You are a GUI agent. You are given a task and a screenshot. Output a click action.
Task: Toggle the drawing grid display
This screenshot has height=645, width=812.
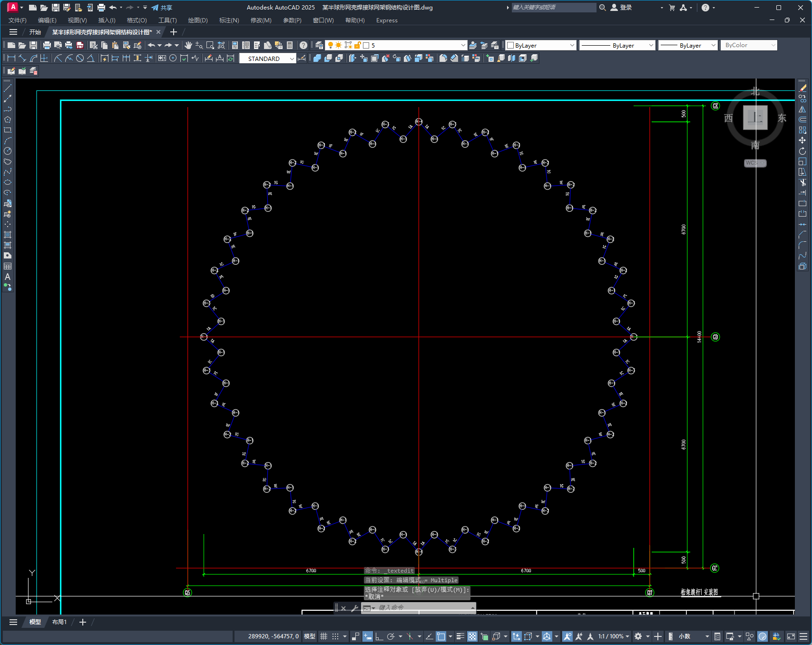pyautogui.click(x=323, y=636)
